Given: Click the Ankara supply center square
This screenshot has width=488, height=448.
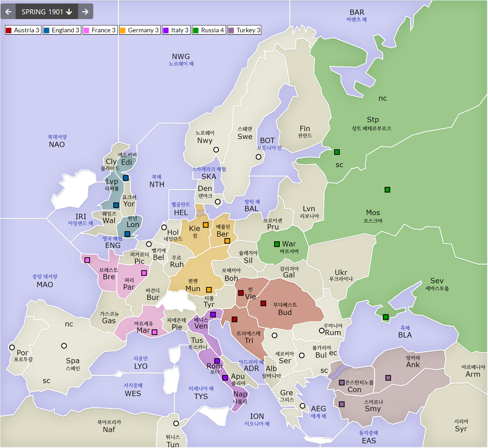Looking at the screenshot, I should point(388,378).
